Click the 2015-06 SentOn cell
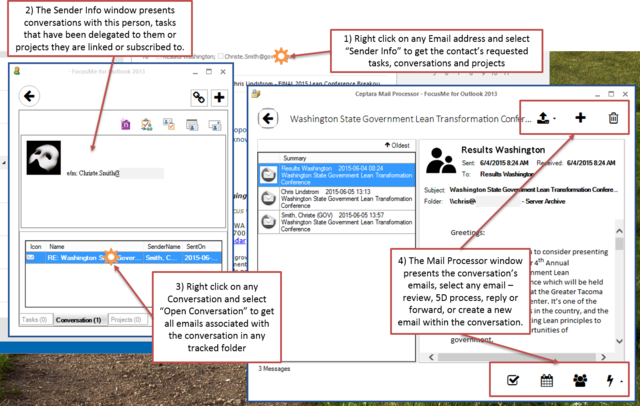640x406 pixels. click(201, 257)
